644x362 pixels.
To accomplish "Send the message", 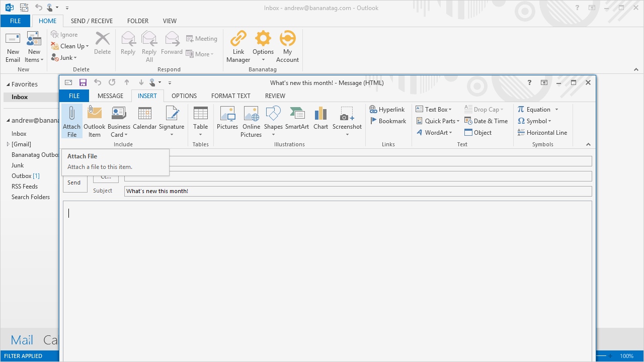I will pyautogui.click(x=74, y=183).
